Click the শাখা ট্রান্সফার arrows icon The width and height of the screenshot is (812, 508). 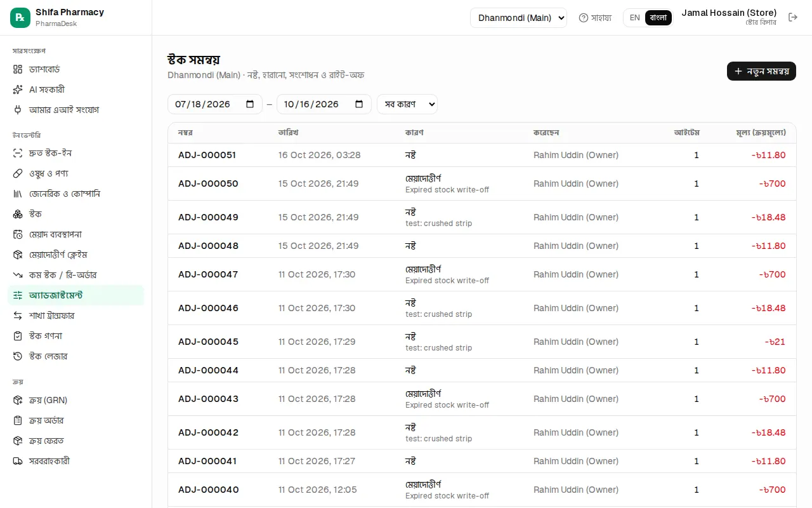(18, 316)
